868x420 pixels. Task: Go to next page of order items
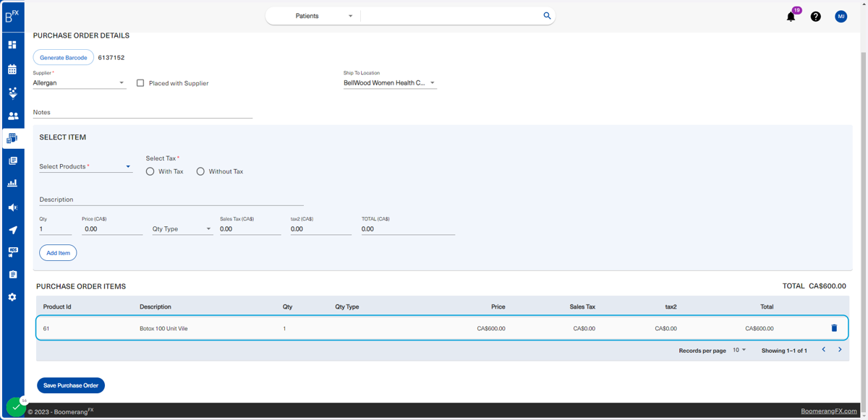click(840, 350)
